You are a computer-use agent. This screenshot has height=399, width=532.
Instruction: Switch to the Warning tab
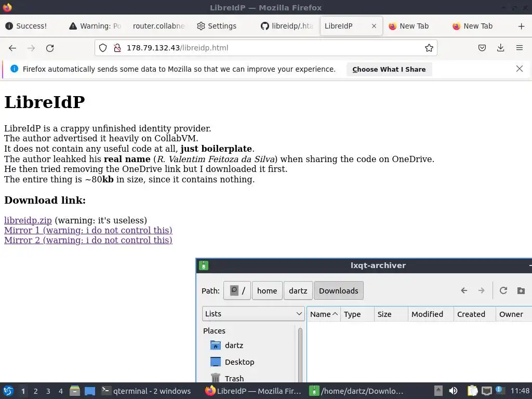(95, 26)
